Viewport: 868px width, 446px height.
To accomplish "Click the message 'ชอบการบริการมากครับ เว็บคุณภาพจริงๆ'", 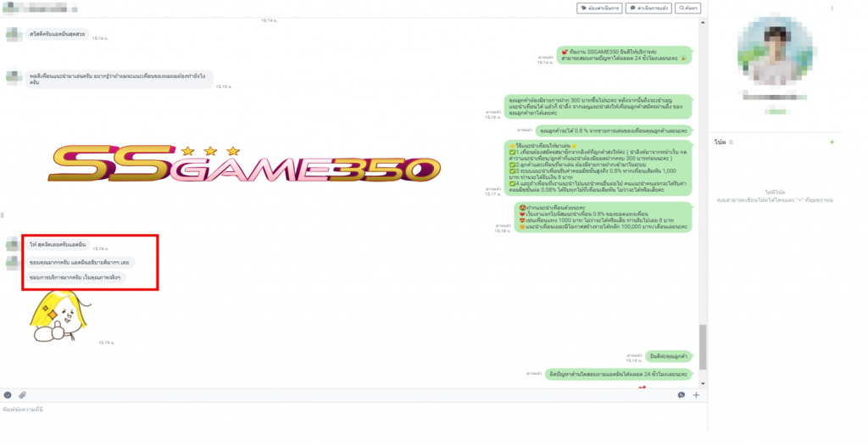I will (x=75, y=277).
